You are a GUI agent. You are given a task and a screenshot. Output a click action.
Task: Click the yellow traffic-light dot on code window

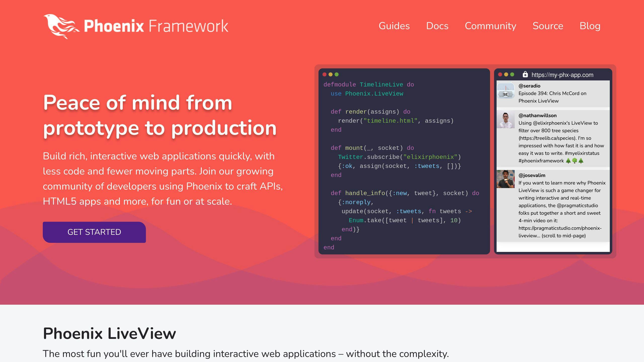pos(330,74)
